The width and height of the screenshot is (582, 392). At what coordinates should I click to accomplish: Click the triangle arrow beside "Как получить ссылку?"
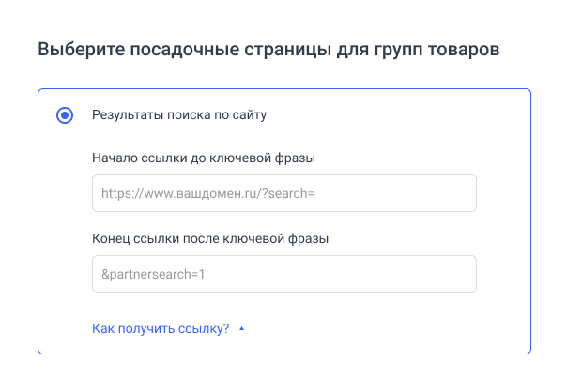241,329
